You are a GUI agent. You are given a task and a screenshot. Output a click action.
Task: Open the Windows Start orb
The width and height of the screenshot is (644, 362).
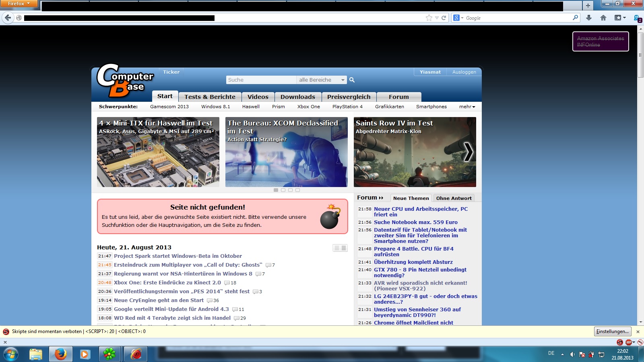click(11, 354)
